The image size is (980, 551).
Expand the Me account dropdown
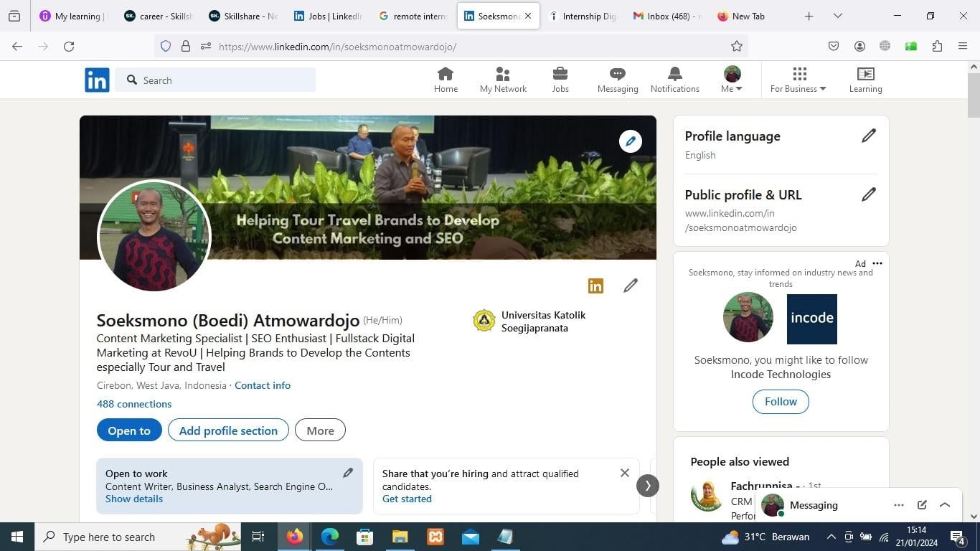(732, 80)
